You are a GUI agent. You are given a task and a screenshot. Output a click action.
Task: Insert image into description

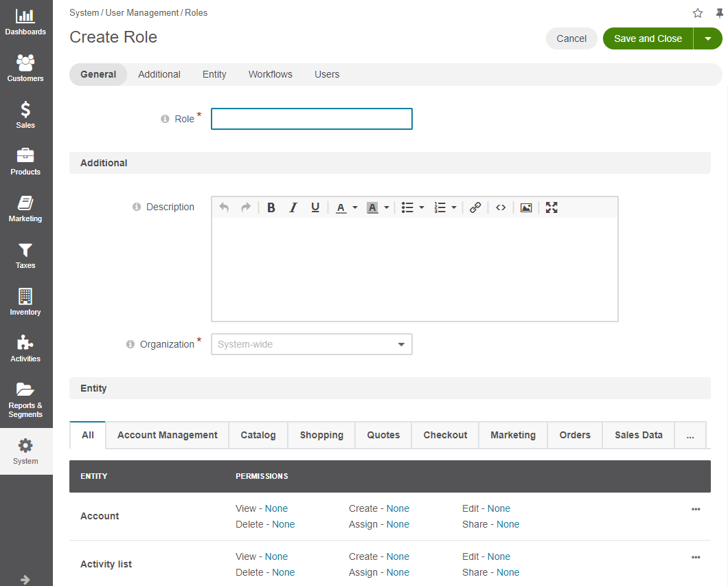pos(526,207)
